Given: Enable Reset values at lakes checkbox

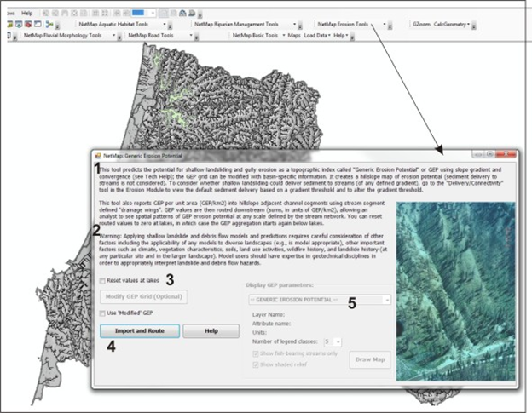Looking at the screenshot, I should [x=102, y=280].
